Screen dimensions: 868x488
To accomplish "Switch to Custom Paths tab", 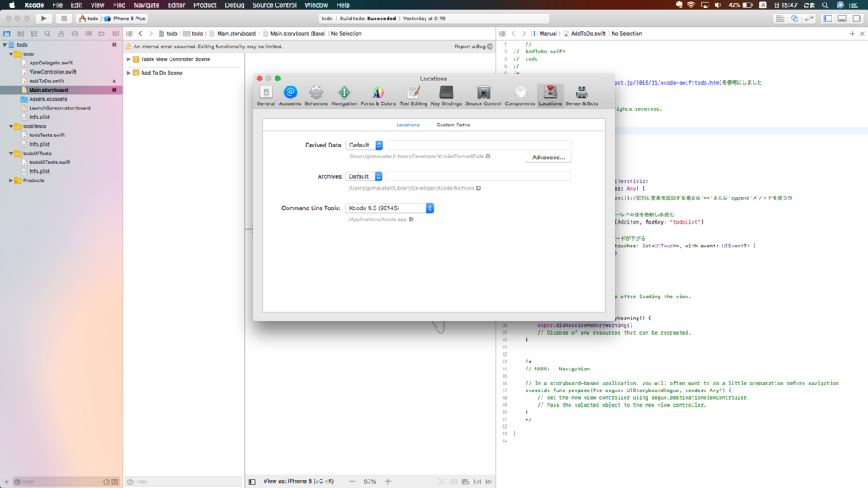I will (453, 125).
